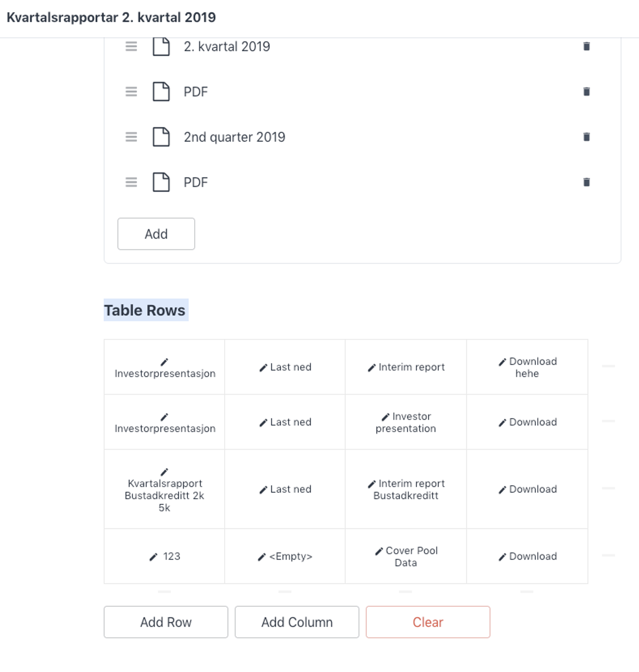Delete the last PDF item
The width and height of the screenshot is (639, 672).
tap(586, 182)
